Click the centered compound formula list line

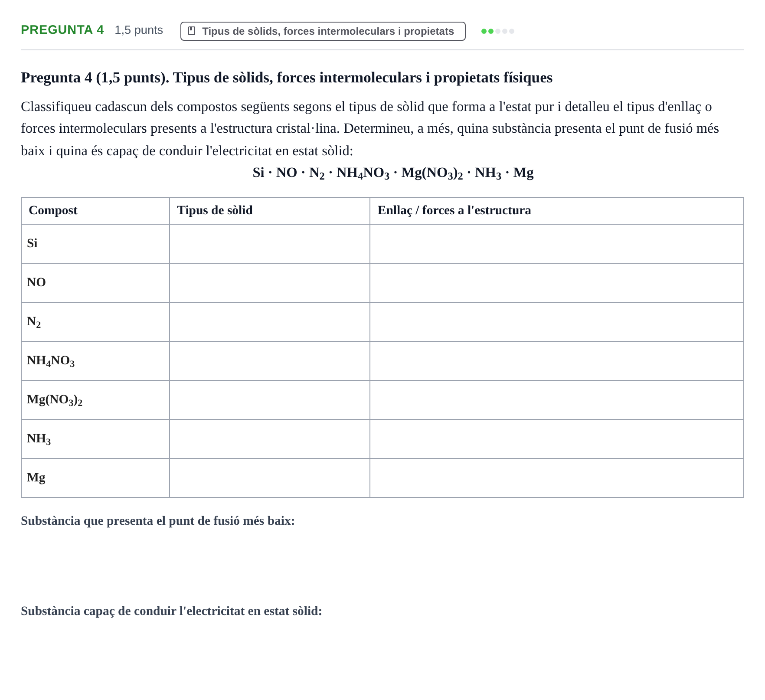[x=393, y=173]
